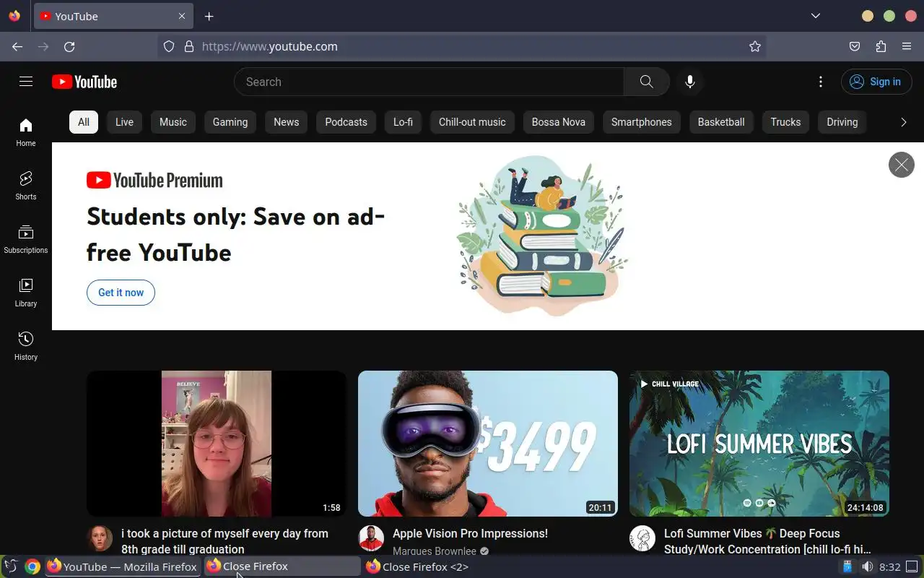The height and width of the screenshot is (578, 924).
Task: Select the Music category chip
Action: pos(173,122)
